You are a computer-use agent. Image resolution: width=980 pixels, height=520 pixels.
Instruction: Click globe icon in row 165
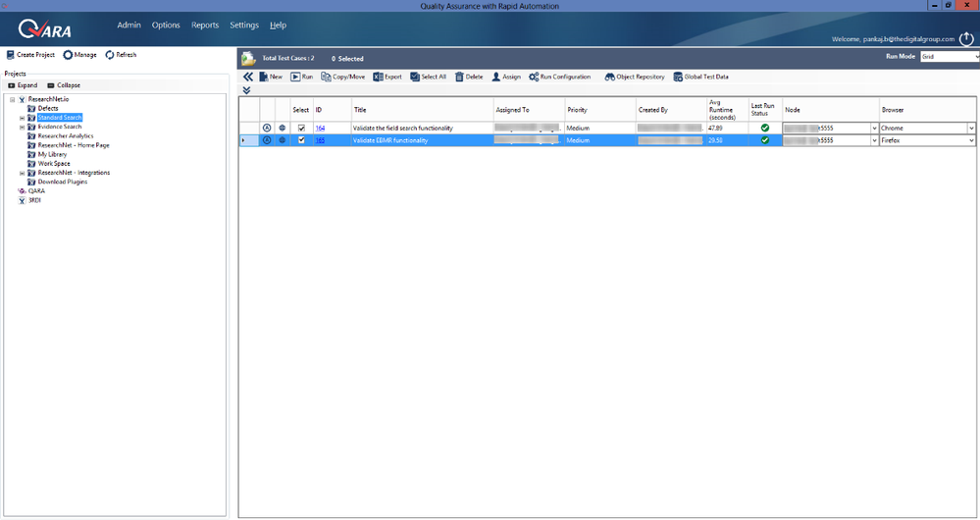(x=282, y=140)
